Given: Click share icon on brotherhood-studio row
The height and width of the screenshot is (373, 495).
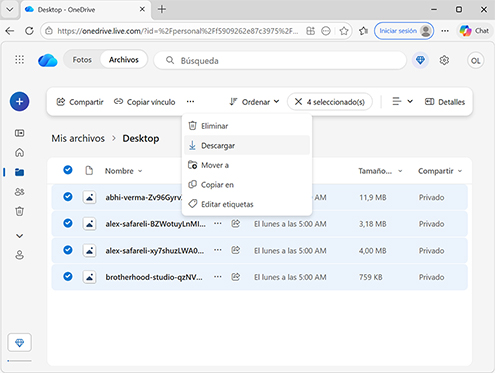Looking at the screenshot, I should coord(236,277).
